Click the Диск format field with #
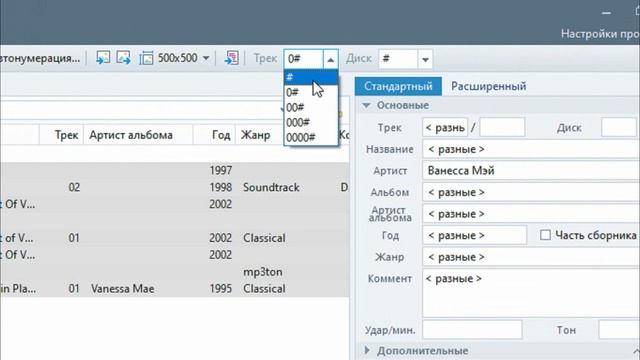This screenshot has height=360, width=640. [398, 59]
